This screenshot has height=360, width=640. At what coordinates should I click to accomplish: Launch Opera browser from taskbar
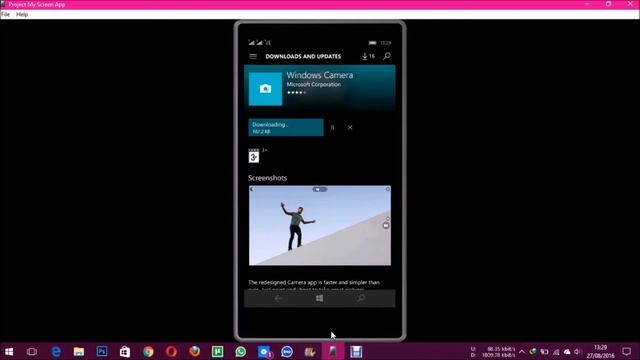pos(171,351)
